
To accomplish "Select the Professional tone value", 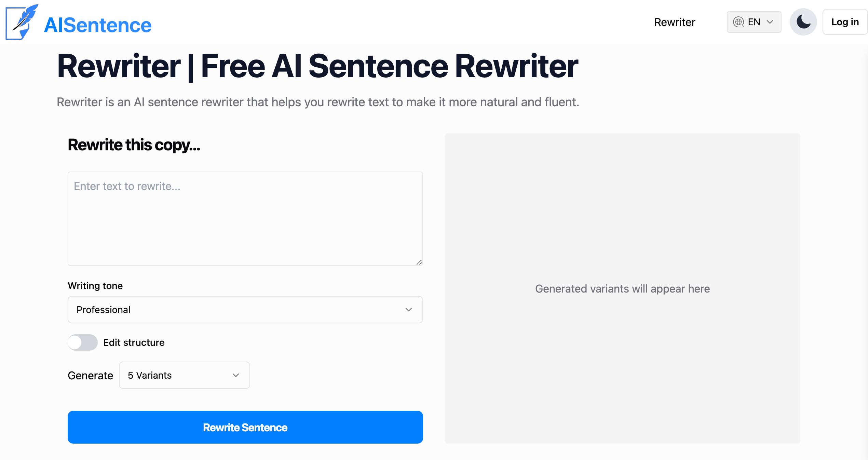I will coord(103,310).
